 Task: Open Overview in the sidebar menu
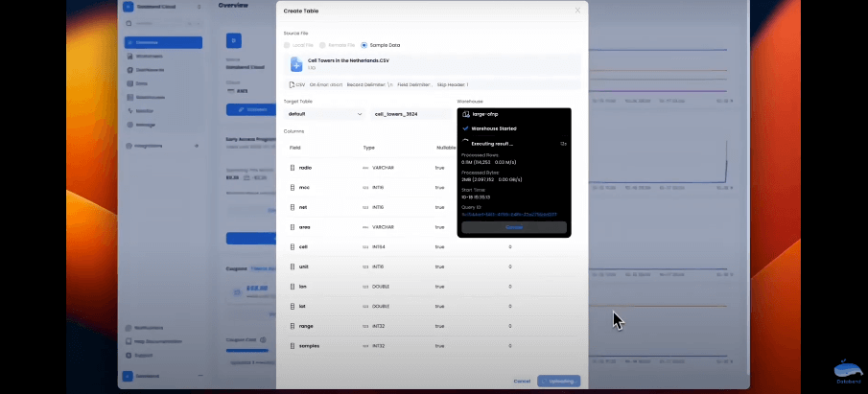click(x=163, y=42)
